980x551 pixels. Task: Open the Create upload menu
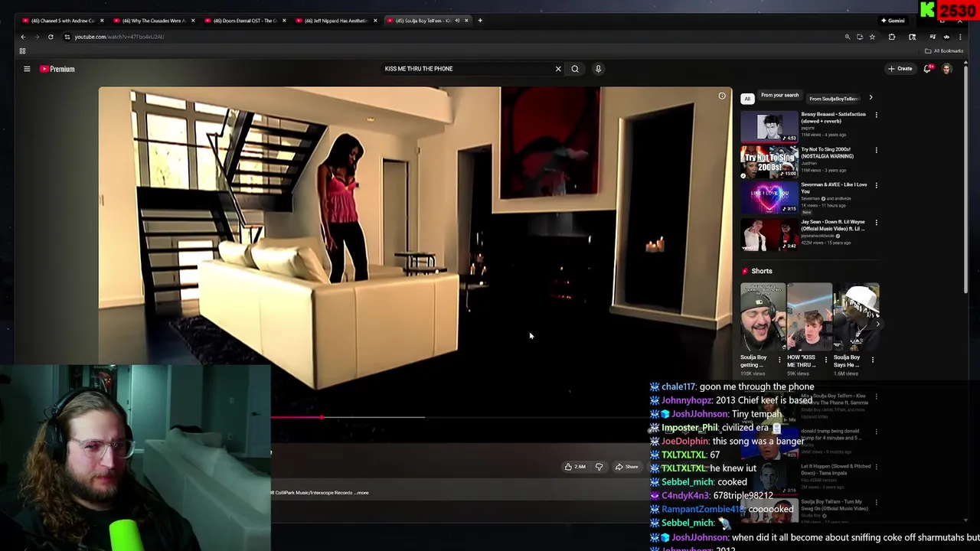tap(900, 69)
